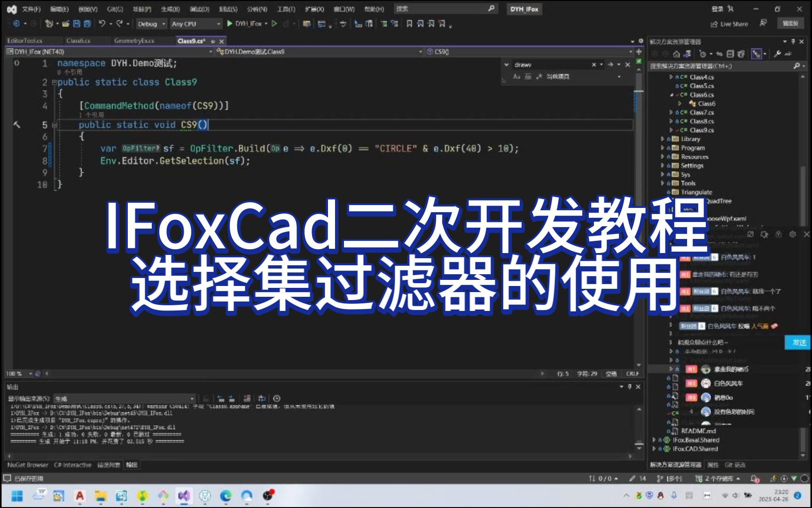Click Pending Changes Filter clock icon
The width and height of the screenshot is (812, 508).
tap(703, 54)
